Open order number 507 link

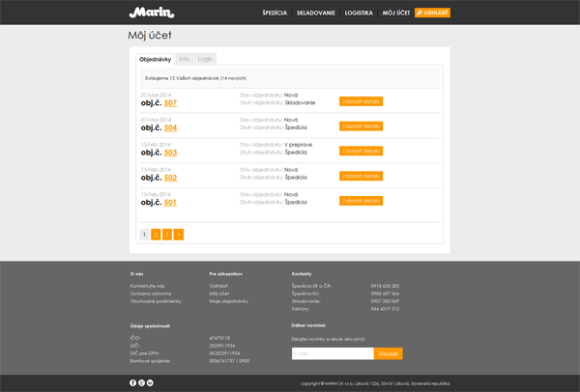pos(170,102)
